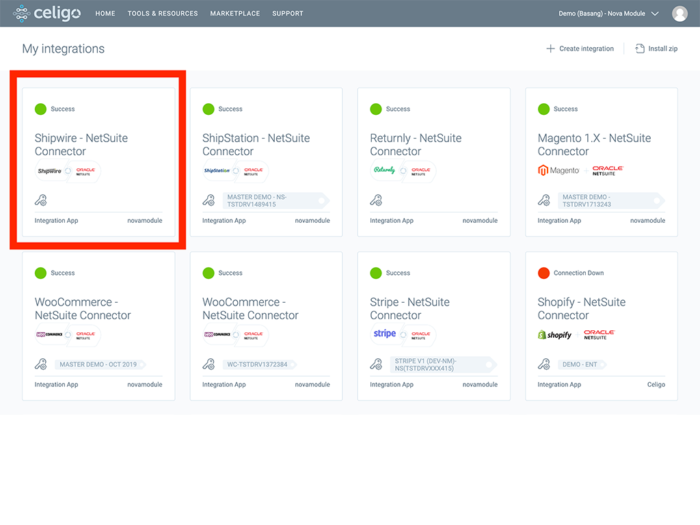Click the red Connection Down status dot

click(x=544, y=273)
